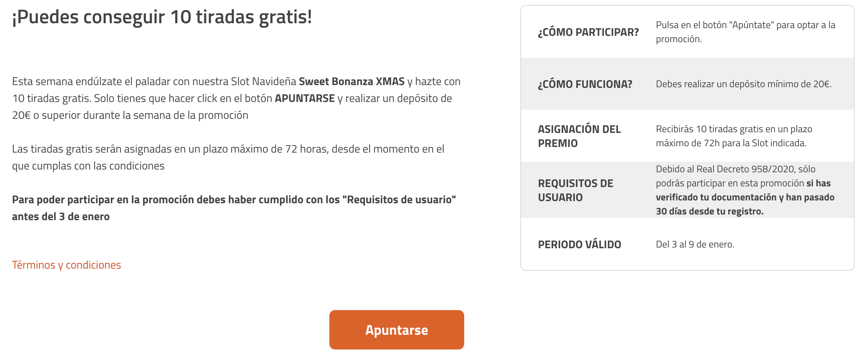Click the 72 horas assignment paragraph
The image size is (868, 353).
click(228, 158)
